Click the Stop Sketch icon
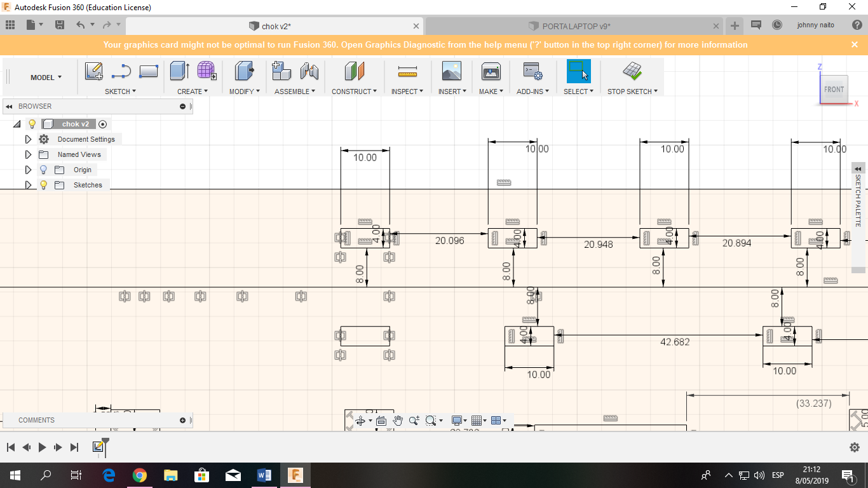The image size is (868, 488). tap(632, 71)
